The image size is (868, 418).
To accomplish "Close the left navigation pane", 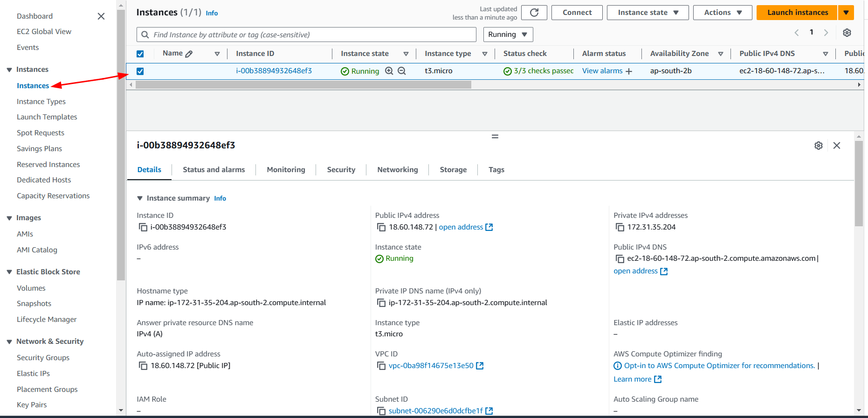I will click(101, 16).
